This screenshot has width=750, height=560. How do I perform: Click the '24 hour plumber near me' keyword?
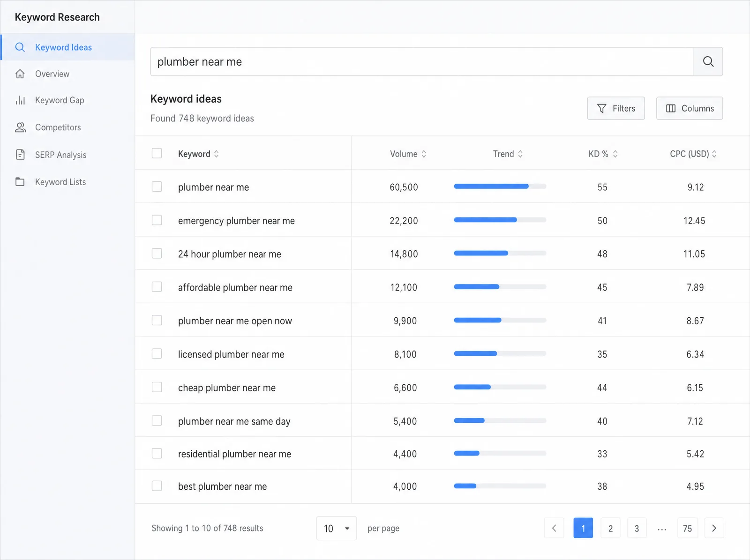click(x=230, y=254)
